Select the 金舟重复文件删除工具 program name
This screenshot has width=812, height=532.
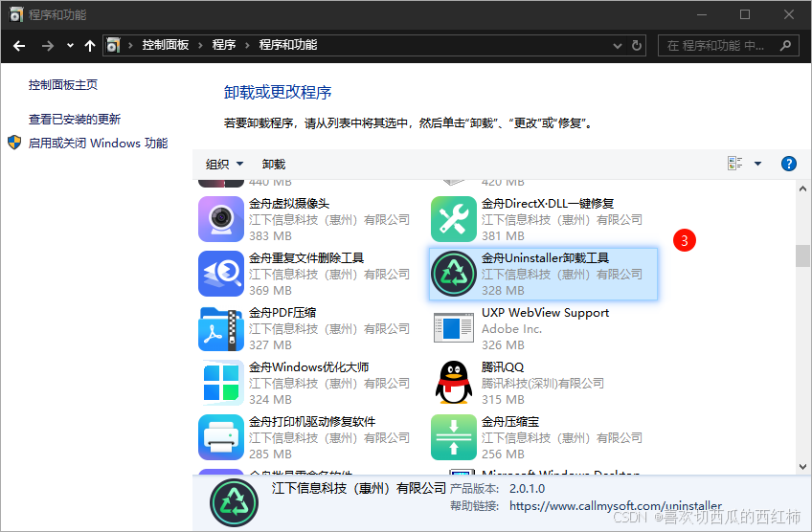[x=306, y=257]
